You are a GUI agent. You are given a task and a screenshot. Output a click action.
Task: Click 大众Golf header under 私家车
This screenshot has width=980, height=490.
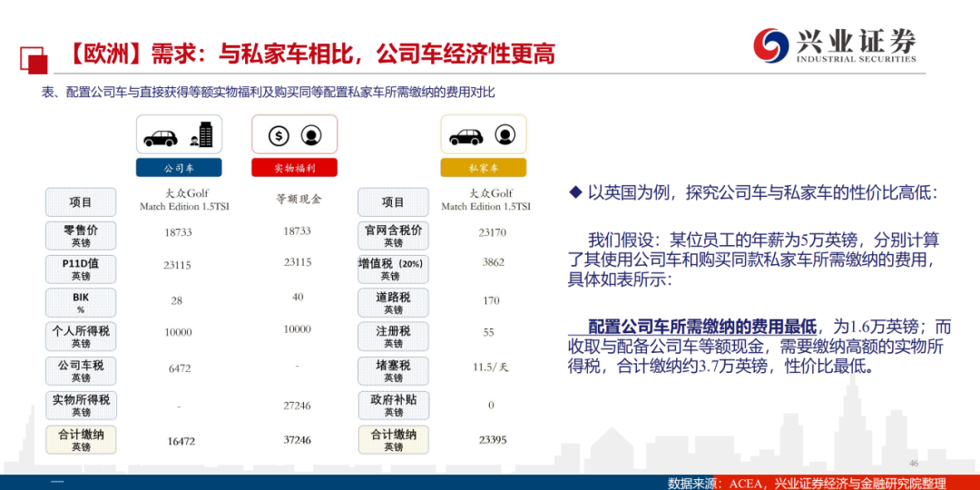(x=486, y=200)
